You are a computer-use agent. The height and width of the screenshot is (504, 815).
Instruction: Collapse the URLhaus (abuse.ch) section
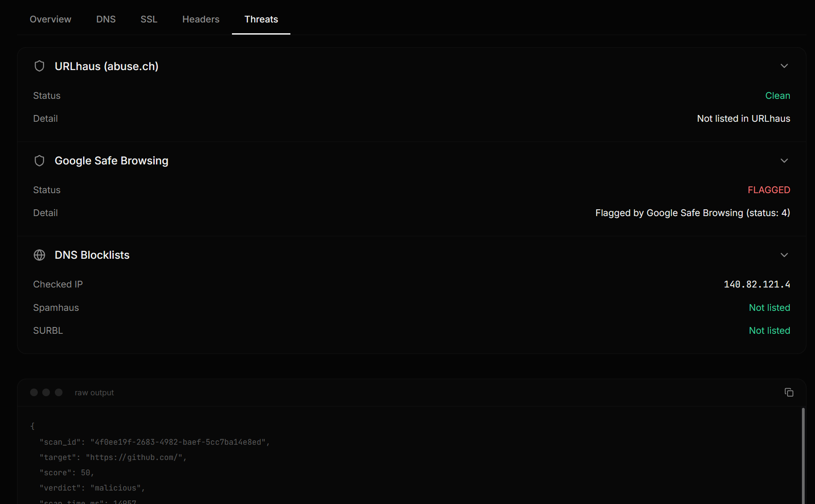pos(784,66)
